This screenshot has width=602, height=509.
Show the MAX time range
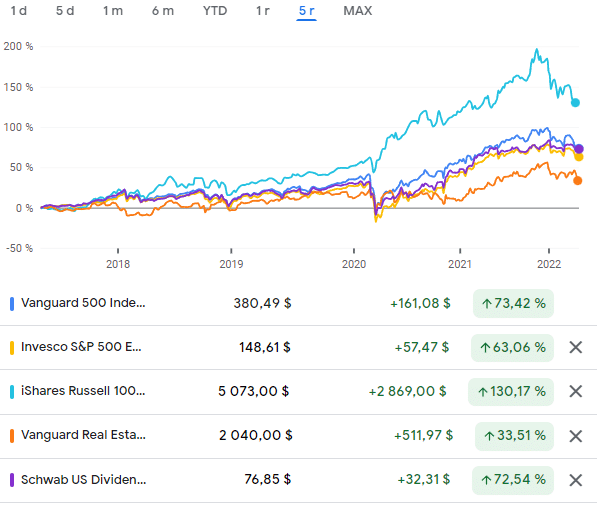coord(356,11)
